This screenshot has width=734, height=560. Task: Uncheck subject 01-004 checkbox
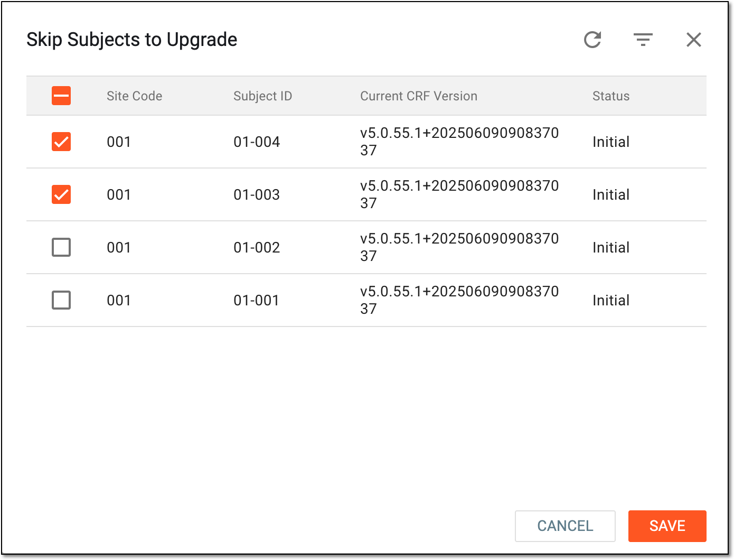61,142
